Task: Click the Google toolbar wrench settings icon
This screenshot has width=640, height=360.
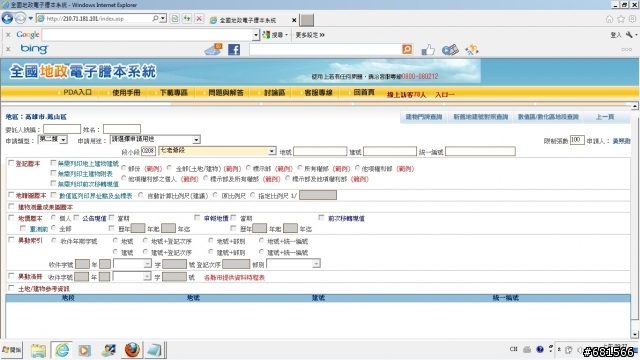Action: pos(629,35)
